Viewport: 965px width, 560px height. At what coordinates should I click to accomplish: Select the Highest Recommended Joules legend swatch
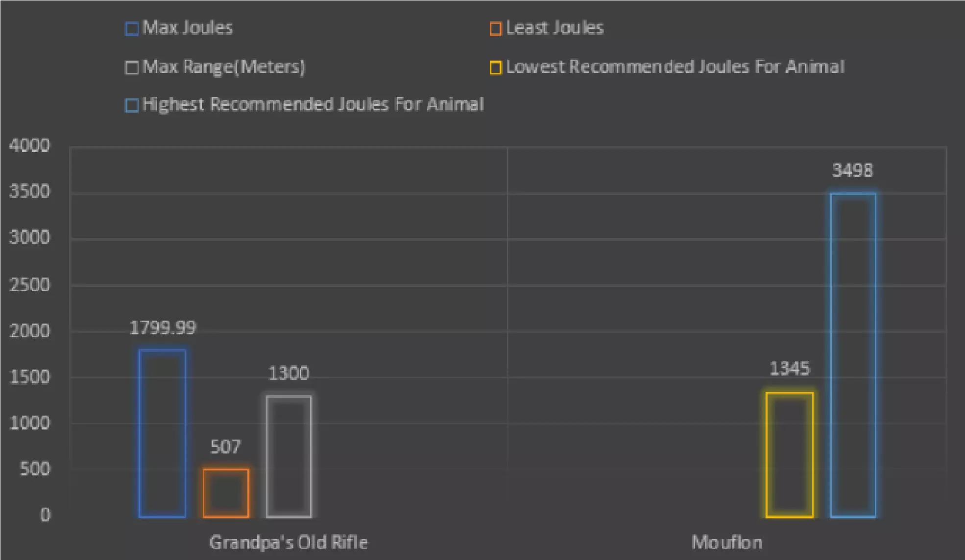pos(132,105)
